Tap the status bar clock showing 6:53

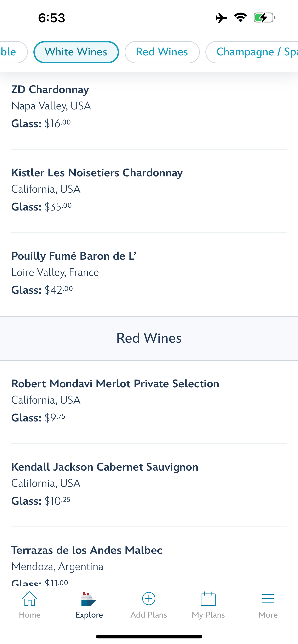(x=52, y=18)
